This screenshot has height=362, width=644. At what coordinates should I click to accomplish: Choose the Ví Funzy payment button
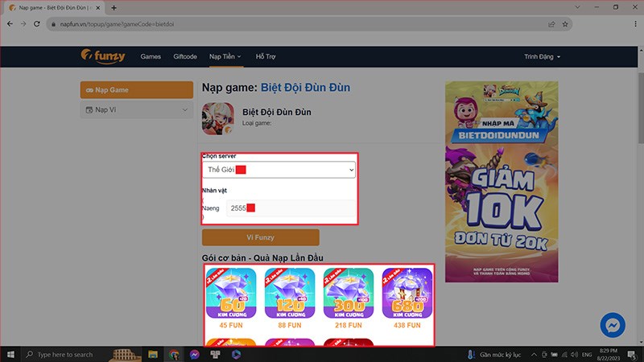pos(260,237)
